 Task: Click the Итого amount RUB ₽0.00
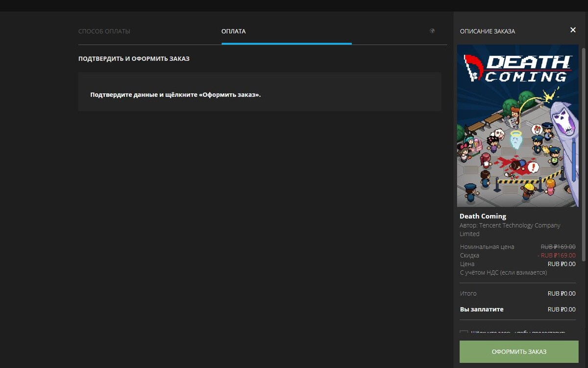(x=562, y=294)
